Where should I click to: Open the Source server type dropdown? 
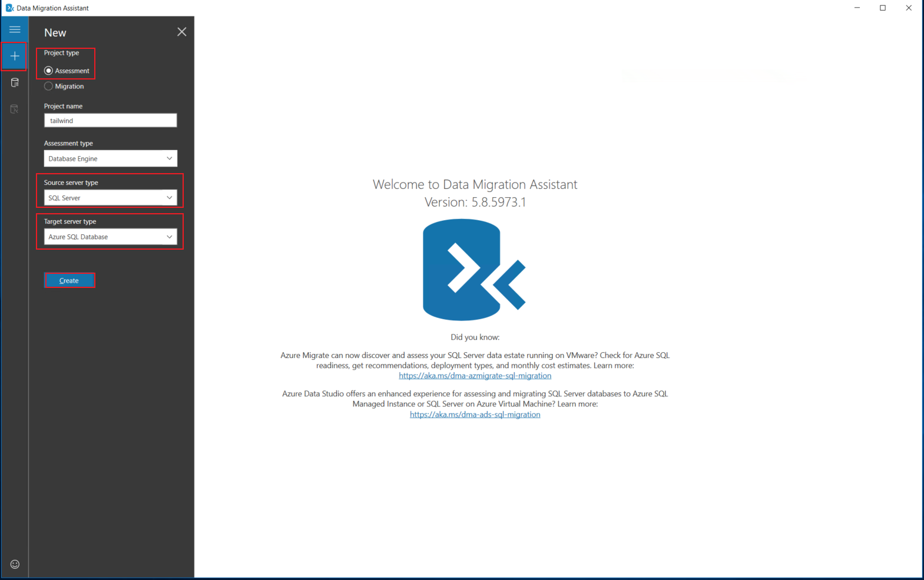coord(110,198)
